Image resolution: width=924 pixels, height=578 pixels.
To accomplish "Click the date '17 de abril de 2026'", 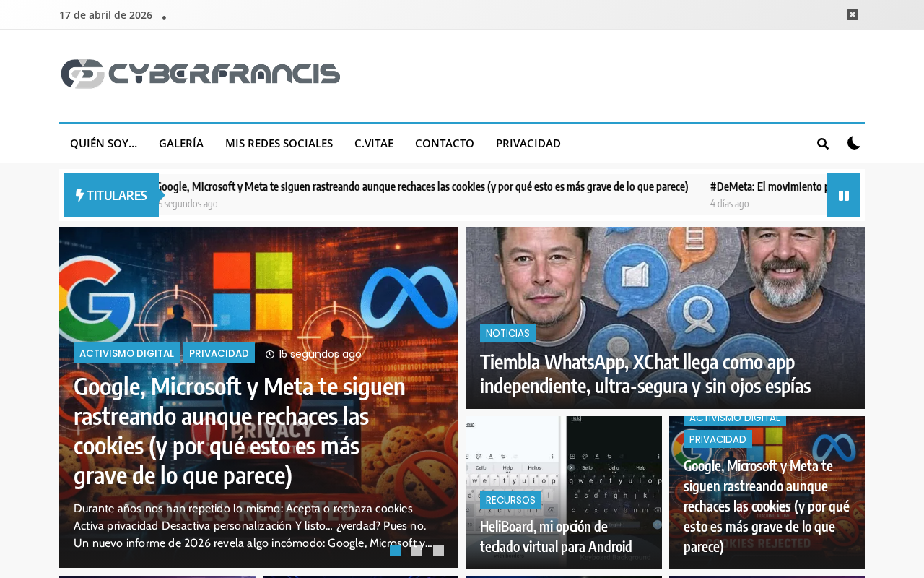I will (105, 15).
